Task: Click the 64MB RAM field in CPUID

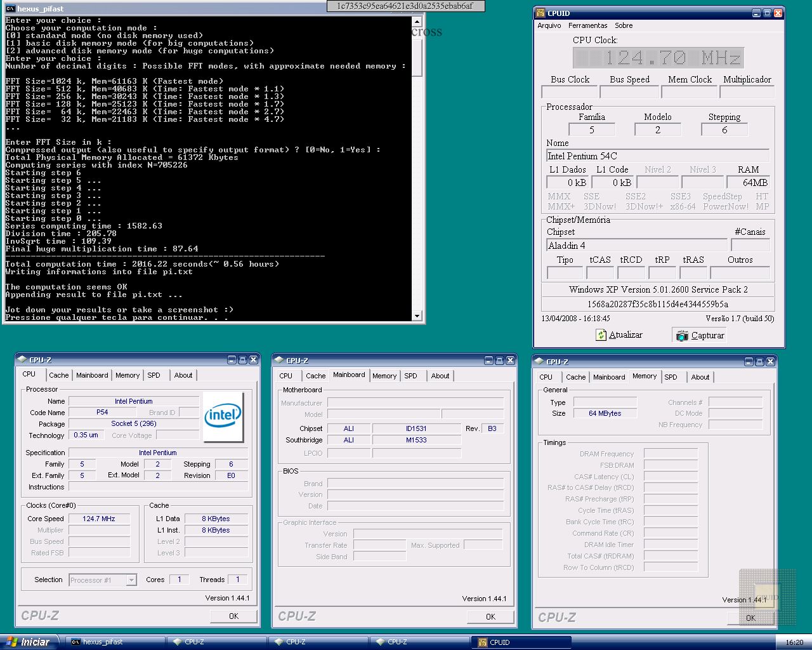Action: click(748, 182)
